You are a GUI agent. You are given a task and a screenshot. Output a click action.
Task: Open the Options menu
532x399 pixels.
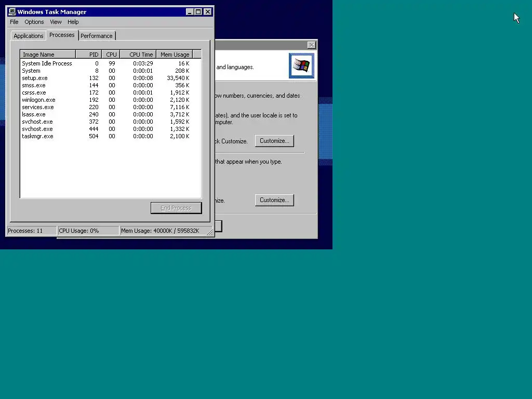point(34,22)
